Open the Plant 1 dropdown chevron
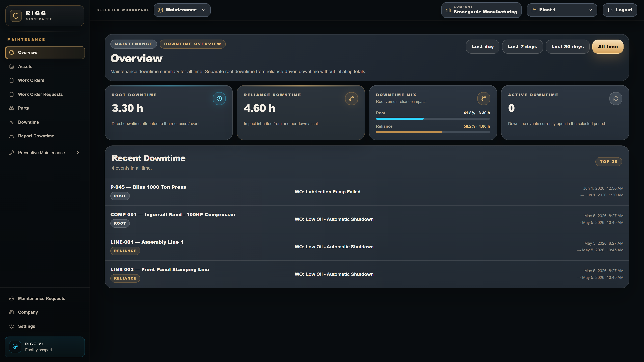The image size is (644, 362). pyautogui.click(x=590, y=10)
